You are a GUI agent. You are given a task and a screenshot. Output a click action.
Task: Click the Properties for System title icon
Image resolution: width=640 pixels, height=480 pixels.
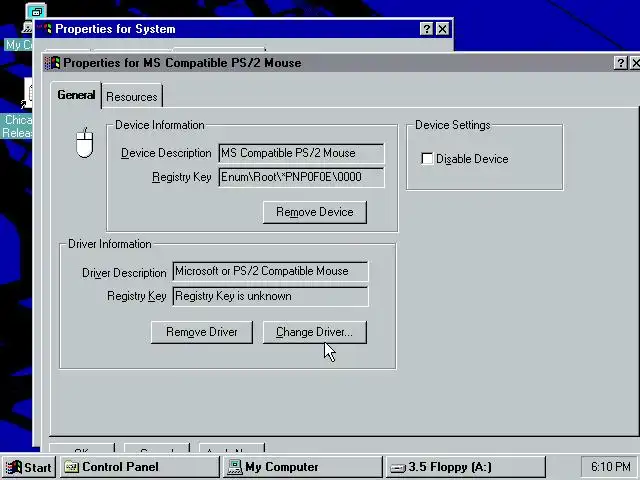pyautogui.click(x=44, y=29)
